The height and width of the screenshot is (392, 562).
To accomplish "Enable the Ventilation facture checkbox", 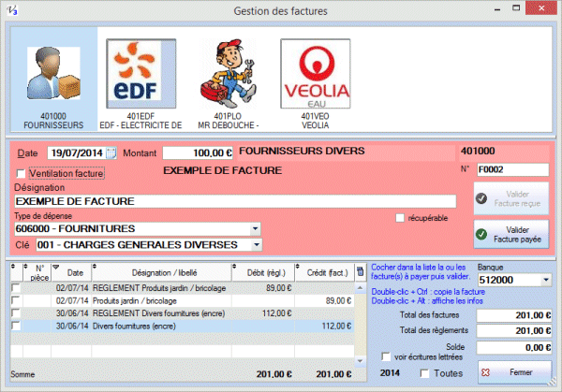I will pos(22,173).
